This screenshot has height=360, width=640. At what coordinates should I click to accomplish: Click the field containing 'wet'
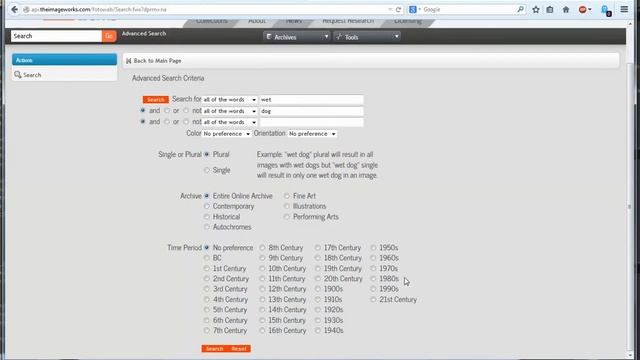pyautogui.click(x=311, y=100)
